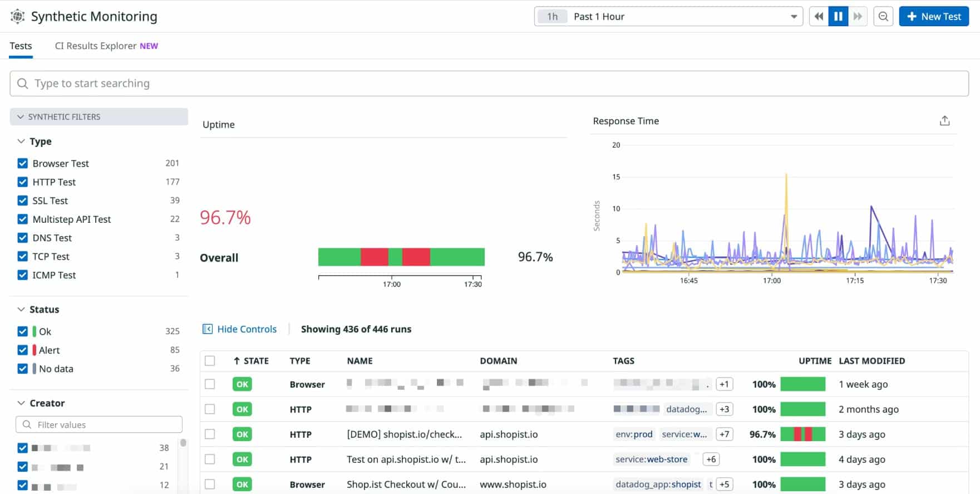Toggle the No data status checkbox
The image size is (980, 494).
click(23, 369)
